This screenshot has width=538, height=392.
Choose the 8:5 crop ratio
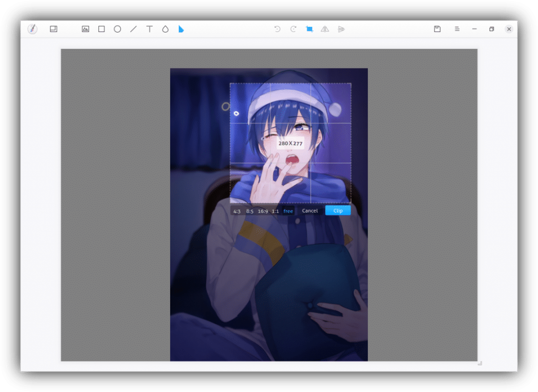[250, 211]
